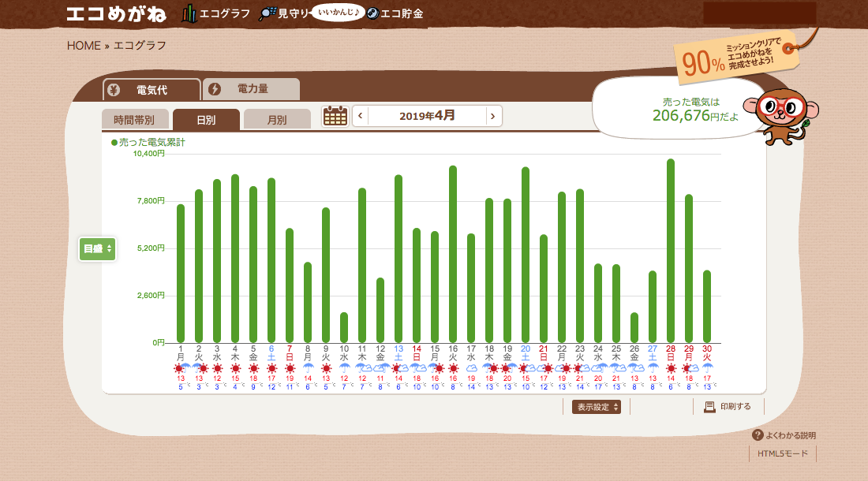Click the HOME breadcrumb link

click(84, 46)
